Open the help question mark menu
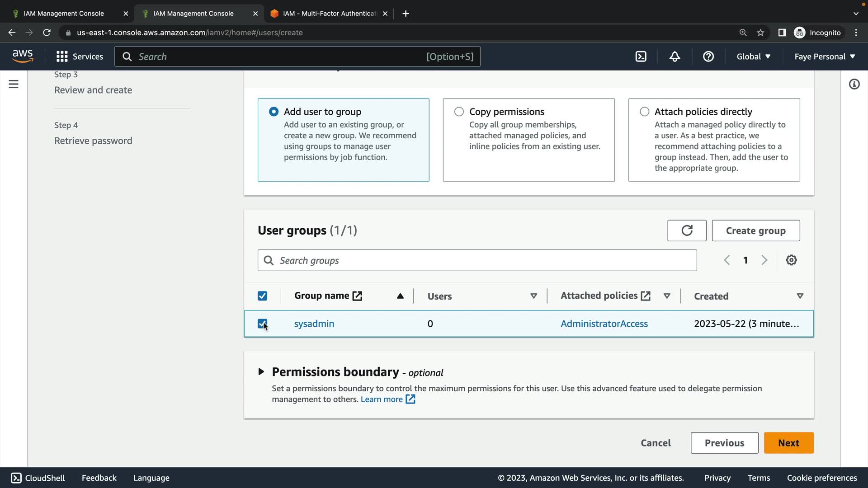868x488 pixels. (x=708, y=56)
